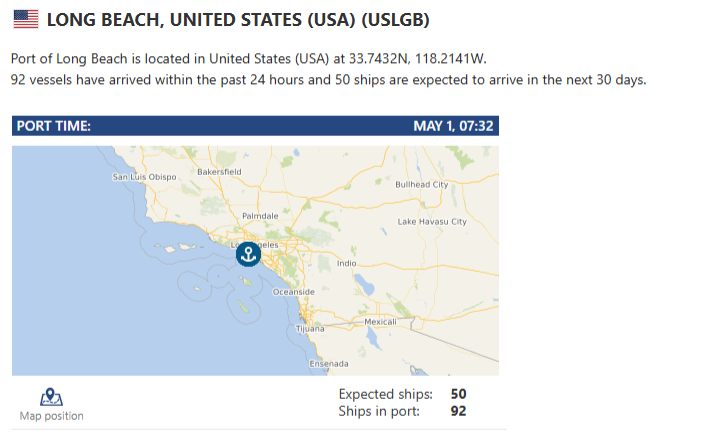Click the MAY 1, 07:32 port time
The width and height of the screenshot is (720, 443).
[x=453, y=126]
